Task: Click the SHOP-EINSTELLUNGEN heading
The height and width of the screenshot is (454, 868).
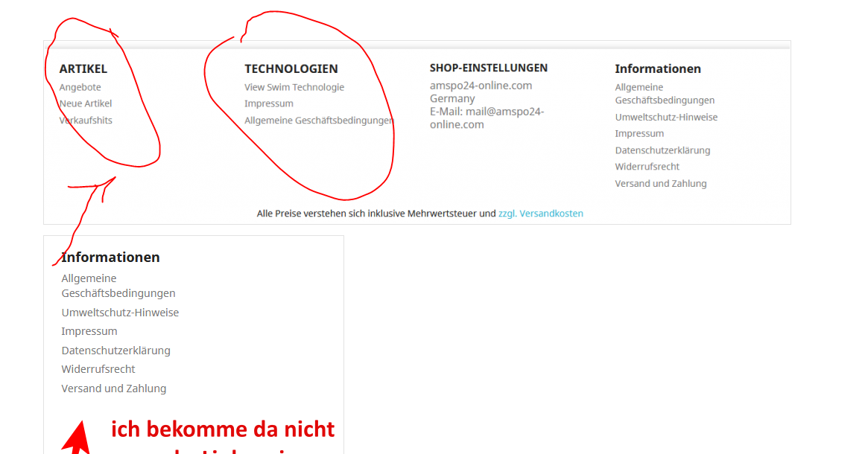Action: click(x=489, y=68)
